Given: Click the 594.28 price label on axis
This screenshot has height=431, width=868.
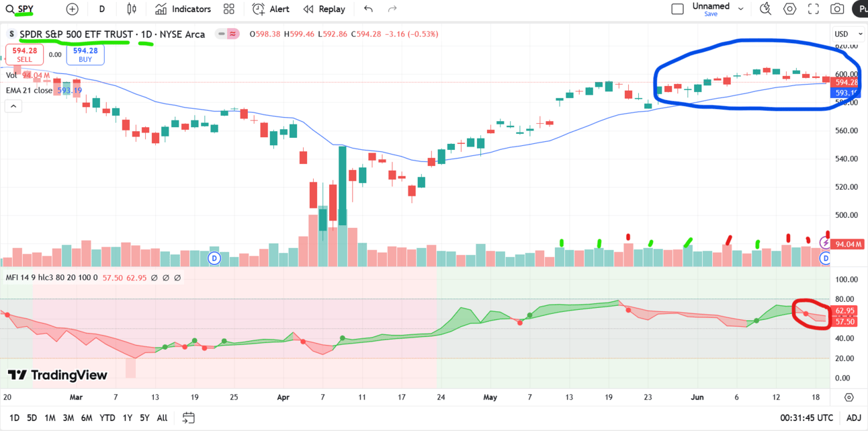Looking at the screenshot, I should point(843,82).
